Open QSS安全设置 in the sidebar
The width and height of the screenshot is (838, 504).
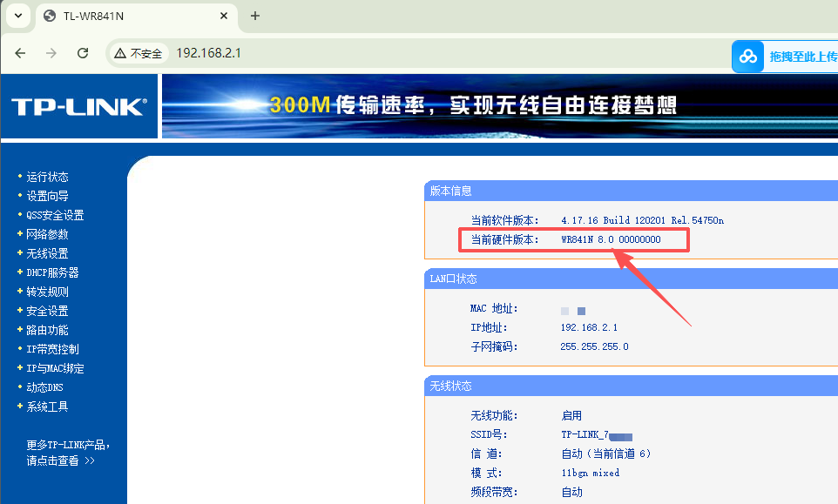tap(55, 215)
